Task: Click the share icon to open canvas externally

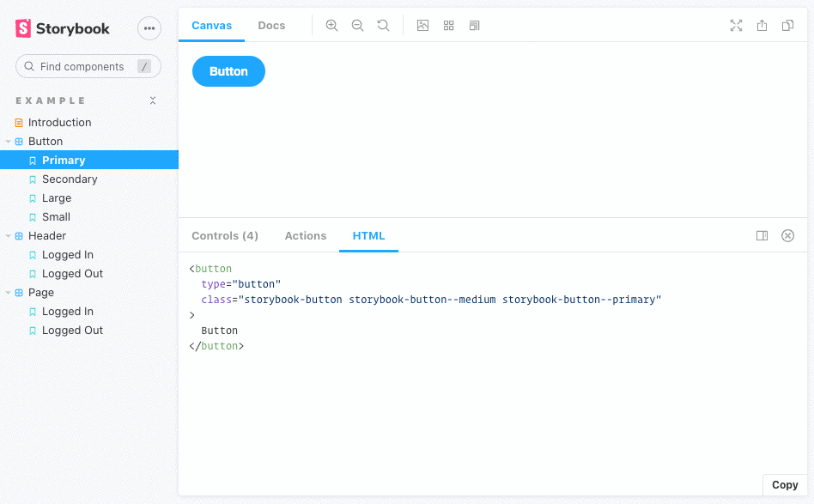Action: [762, 26]
